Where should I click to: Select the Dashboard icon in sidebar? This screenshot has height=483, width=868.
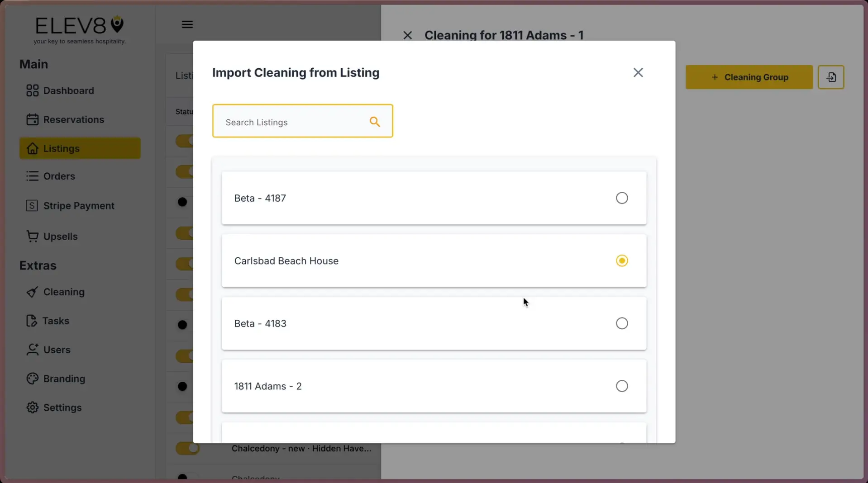point(32,90)
